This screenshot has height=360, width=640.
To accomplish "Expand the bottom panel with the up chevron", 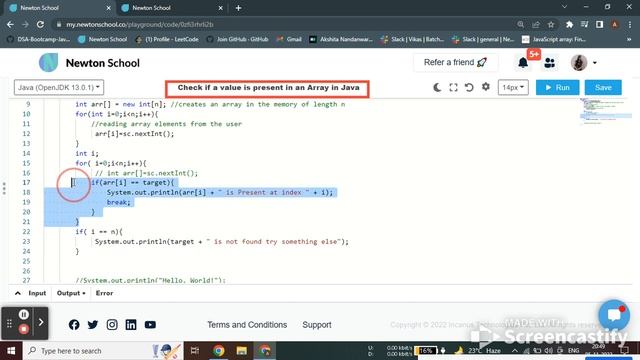I will 18,293.
